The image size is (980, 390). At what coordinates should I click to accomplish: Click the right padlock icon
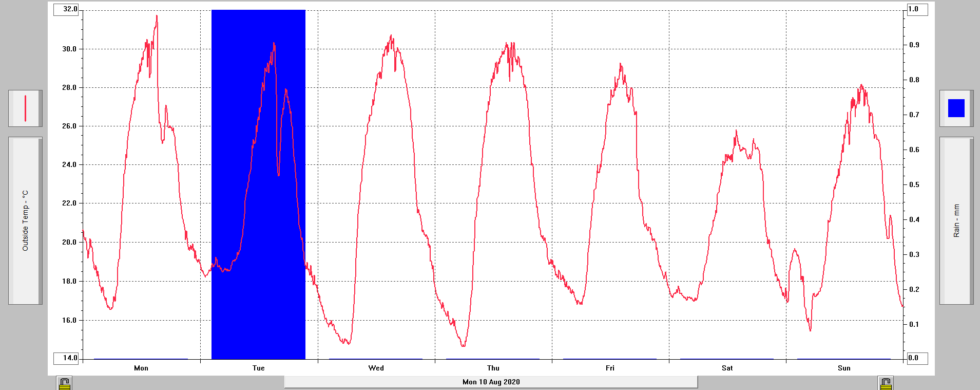point(885,383)
